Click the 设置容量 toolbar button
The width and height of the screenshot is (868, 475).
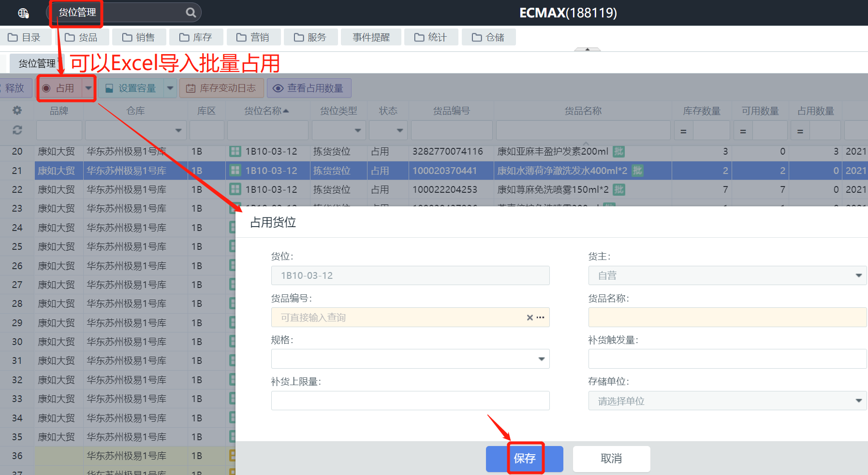pos(131,88)
